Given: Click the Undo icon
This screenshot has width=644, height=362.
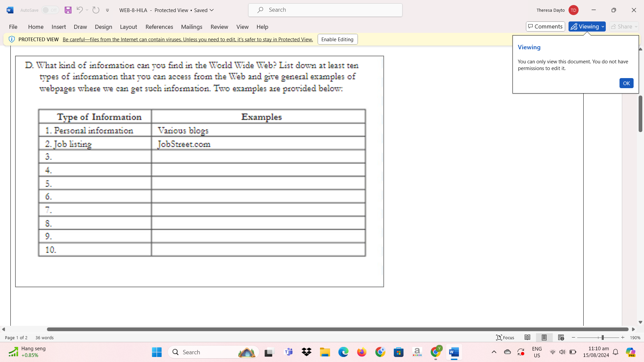Looking at the screenshot, I should [79, 10].
